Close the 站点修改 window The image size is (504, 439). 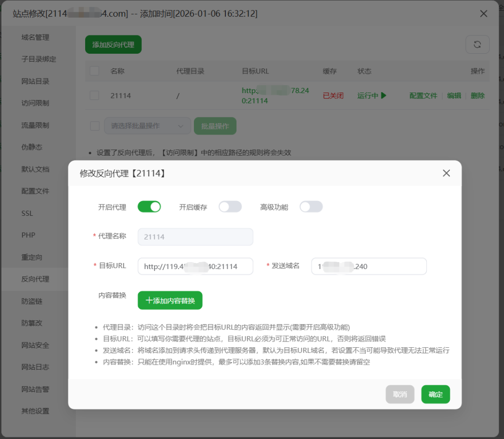(483, 14)
